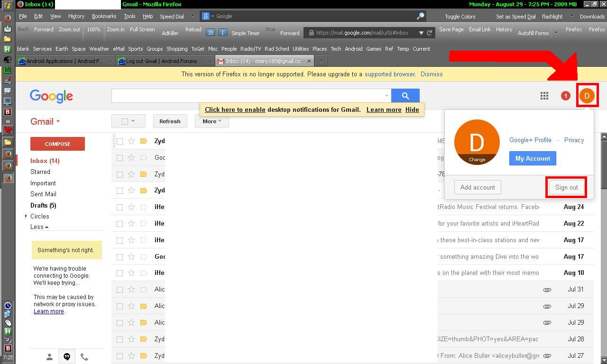Select checkbox for the Jul 31 email

pos(120,290)
